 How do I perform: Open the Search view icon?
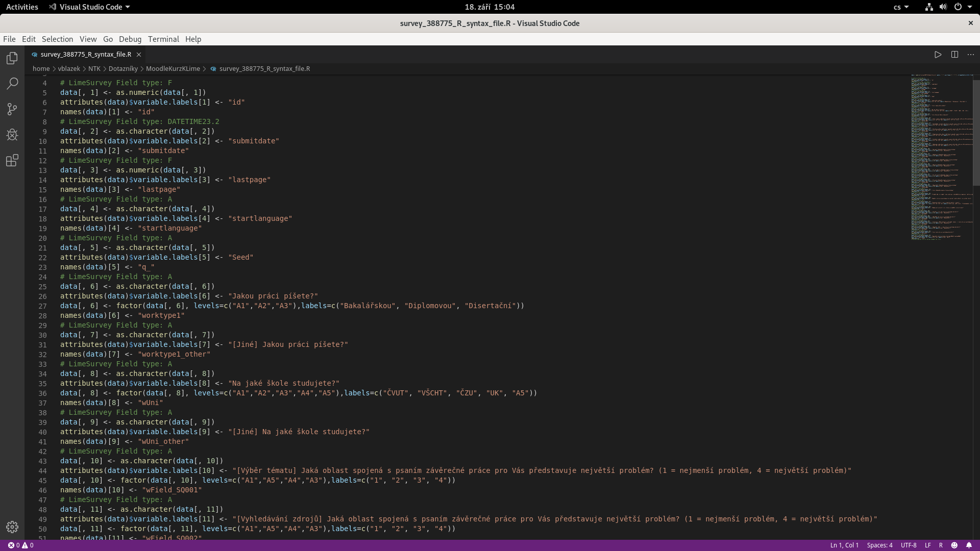(12, 84)
